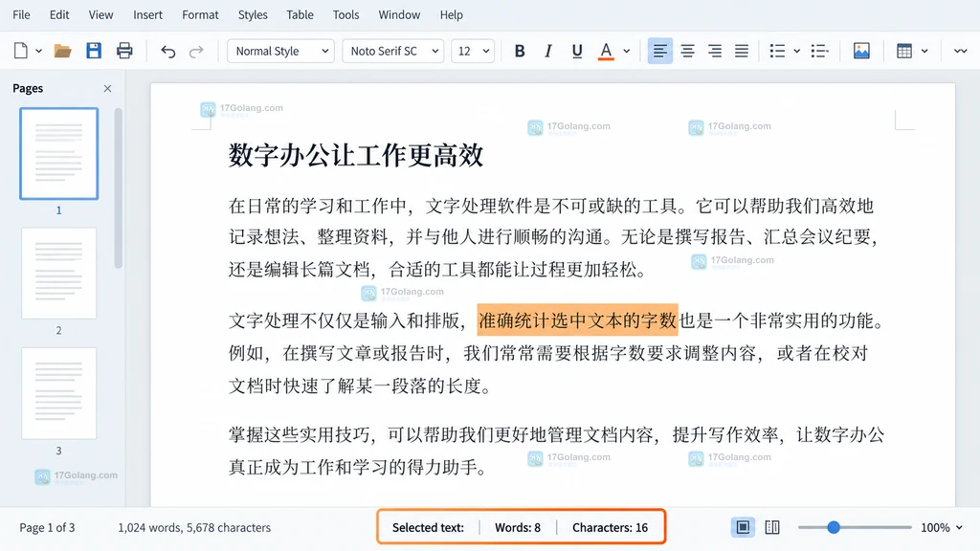Open the Normal Style paragraph style dropdown
Image resolution: width=980 pixels, height=551 pixels.
(280, 52)
